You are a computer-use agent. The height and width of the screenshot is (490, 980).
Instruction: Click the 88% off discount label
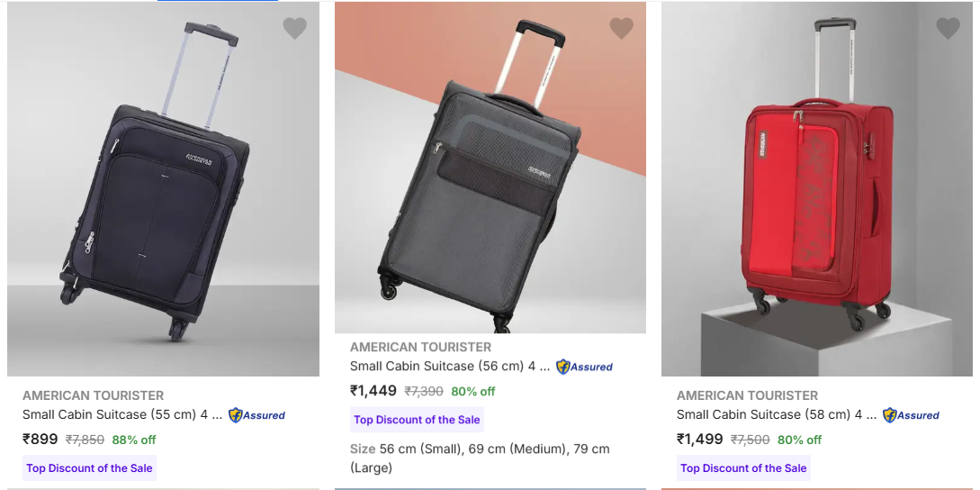[x=134, y=440]
